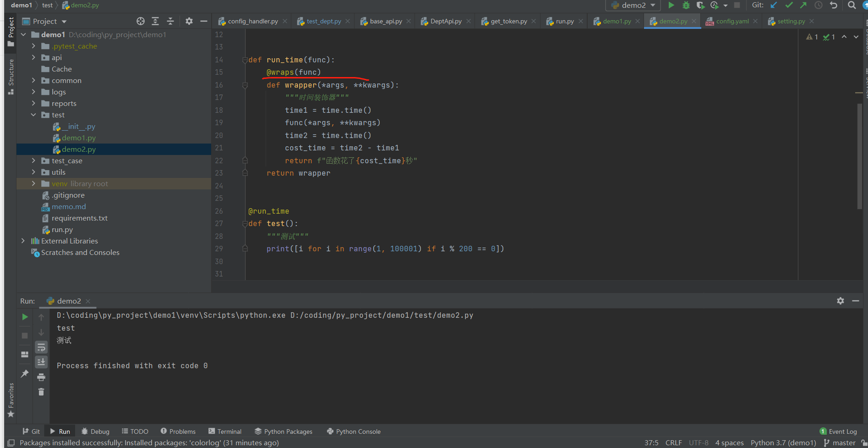Viewport: 868px width, 448px height.
Task: Open Debug tool window
Action: tap(95, 431)
